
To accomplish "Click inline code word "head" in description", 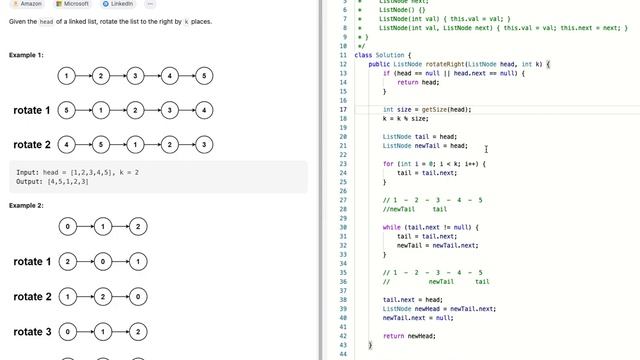I will click(x=46, y=22).
